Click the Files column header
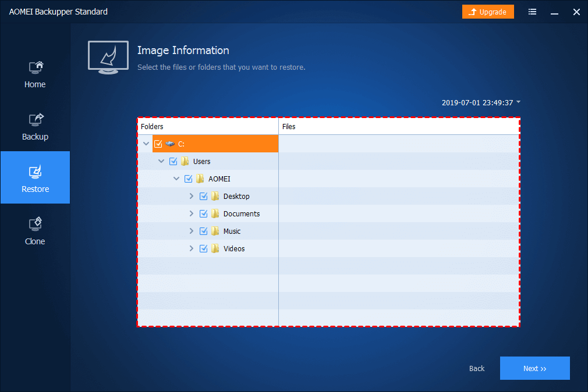Image resolution: width=588 pixels, height=392 pixels. pyautogui.click(x=399, y=126)
